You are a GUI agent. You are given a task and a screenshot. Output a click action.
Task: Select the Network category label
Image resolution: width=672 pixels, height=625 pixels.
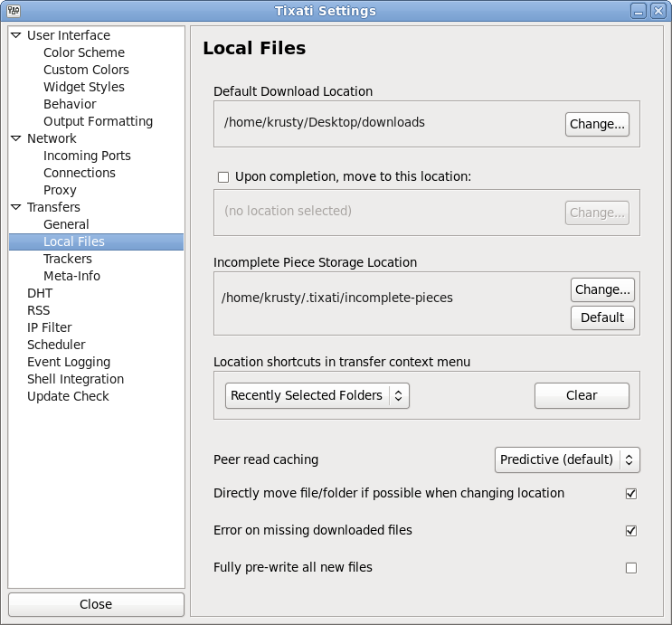[52, 138]
